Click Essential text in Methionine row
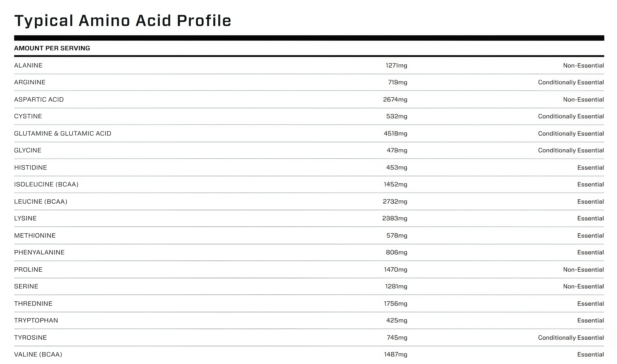Screen dimensions: 617x364 click(x=591, y=236)
